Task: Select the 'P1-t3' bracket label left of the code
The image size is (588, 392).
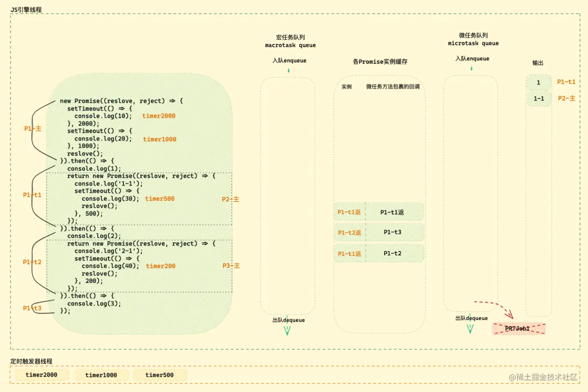Action: tap(32, 308)
